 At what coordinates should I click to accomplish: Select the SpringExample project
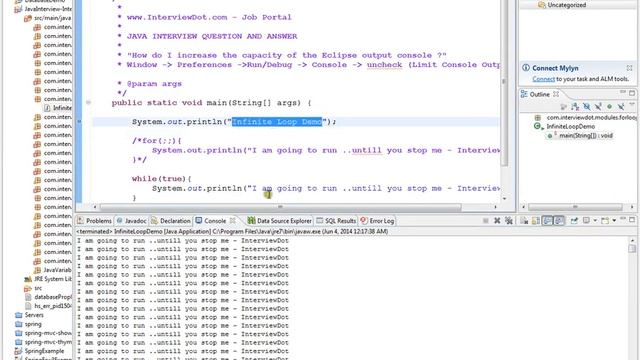39,351
